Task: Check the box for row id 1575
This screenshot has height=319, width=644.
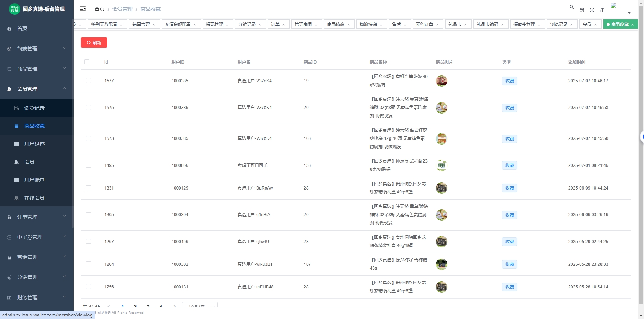Action: (x=88, y=108)
